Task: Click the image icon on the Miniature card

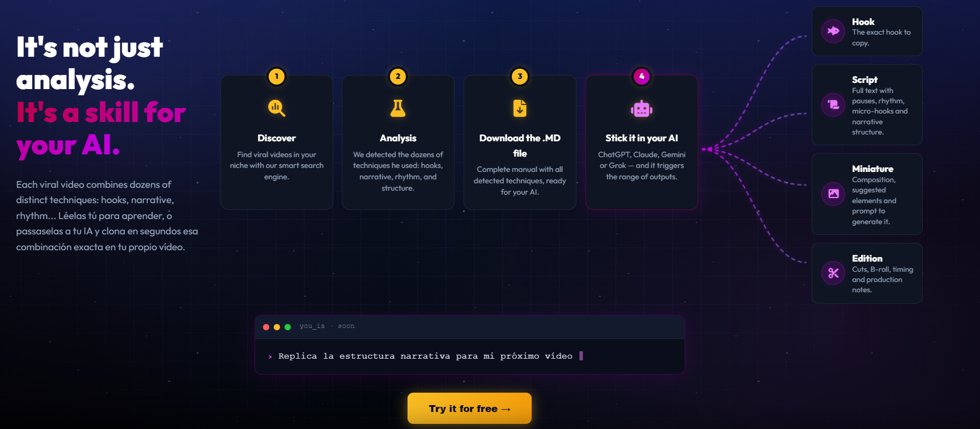Action: click(833, 194)
